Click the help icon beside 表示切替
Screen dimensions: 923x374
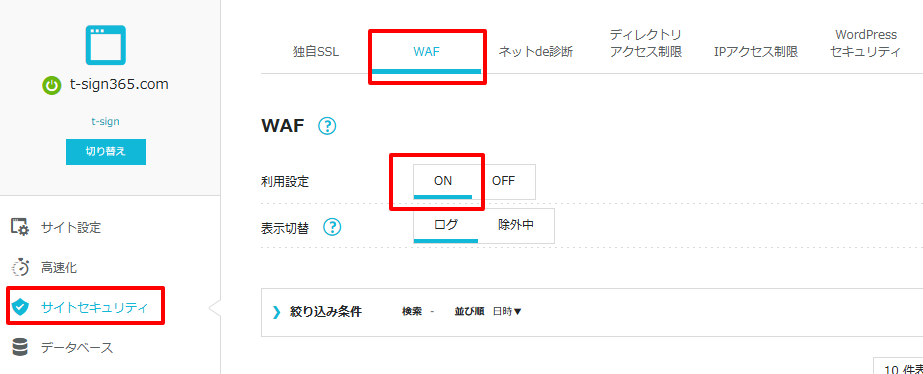pos(333,227)
